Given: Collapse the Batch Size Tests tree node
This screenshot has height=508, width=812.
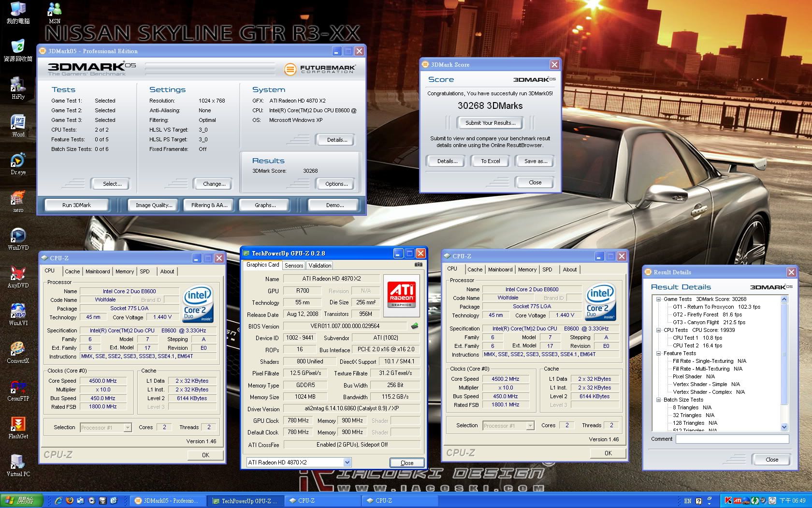Looking at the screenshot, I should point(658,400).
